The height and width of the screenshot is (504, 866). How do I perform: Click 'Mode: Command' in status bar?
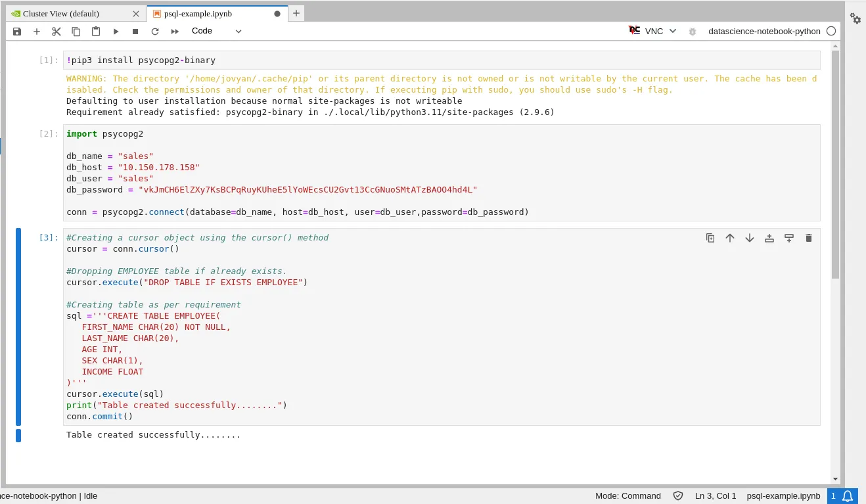(x=628, y=496)
